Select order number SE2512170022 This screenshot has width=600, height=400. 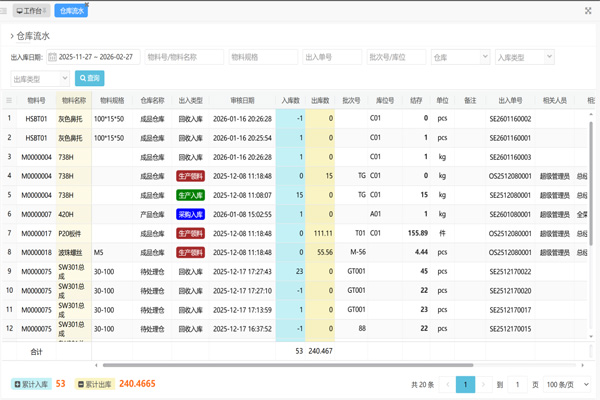click(510, 272)
